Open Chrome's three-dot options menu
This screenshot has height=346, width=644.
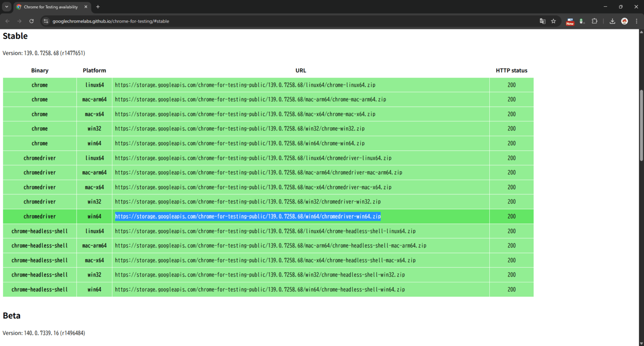[637, 21]
